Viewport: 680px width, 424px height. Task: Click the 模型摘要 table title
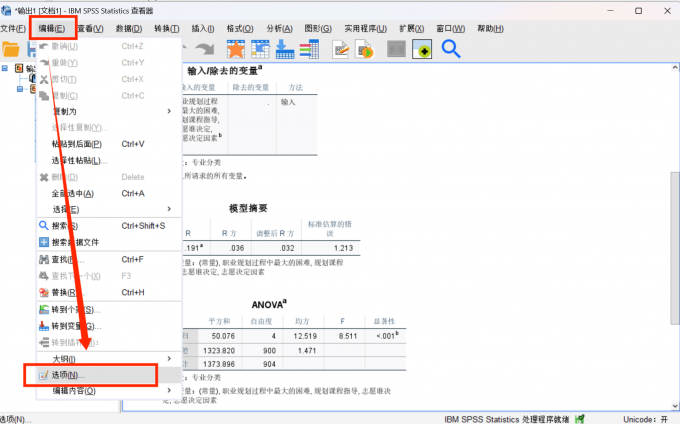pyautogui.click(x=248, y=209)
